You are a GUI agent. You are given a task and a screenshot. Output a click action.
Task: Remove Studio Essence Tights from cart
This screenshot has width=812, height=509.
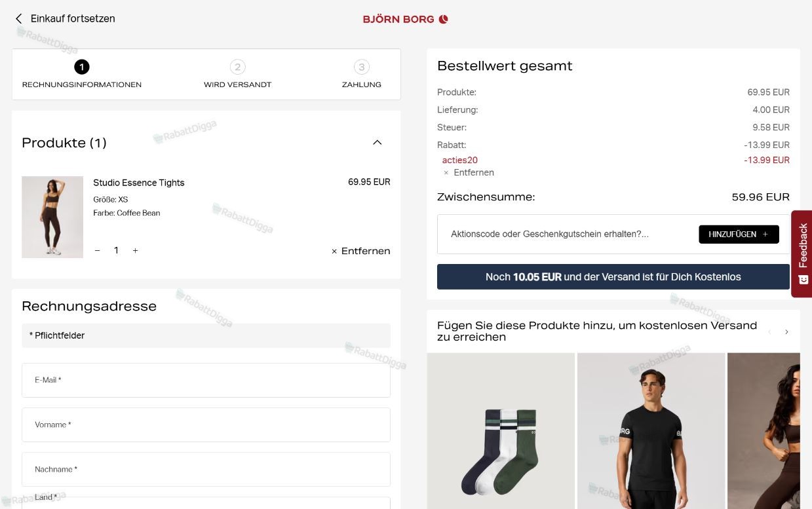tap(360, 251)
